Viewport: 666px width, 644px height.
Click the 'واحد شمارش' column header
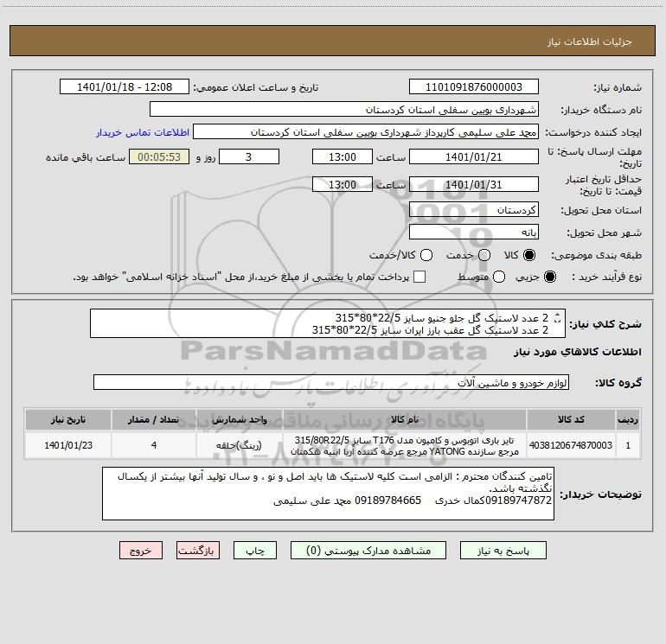pyautogui.click(x=239, y=419)
